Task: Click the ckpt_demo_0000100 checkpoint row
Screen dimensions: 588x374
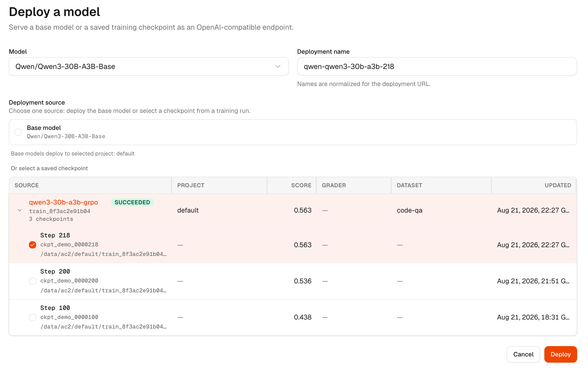Action: [x=293, y=317]
